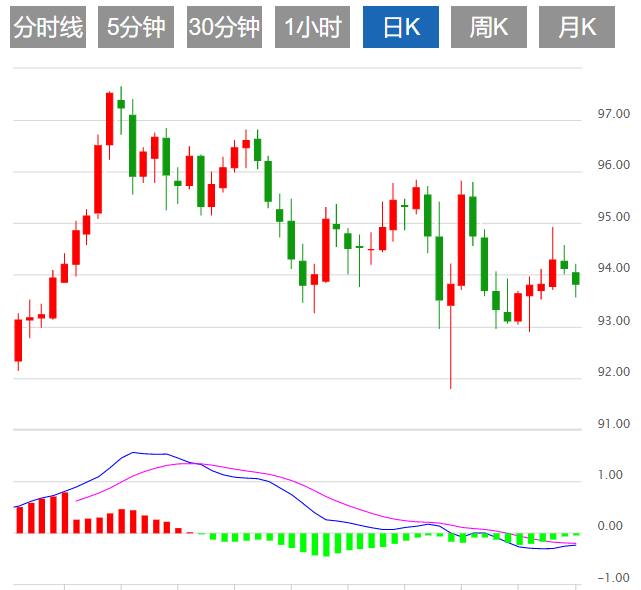Switch to the 分时线 chart tab

pyautogui.click(x=48, y=27)
